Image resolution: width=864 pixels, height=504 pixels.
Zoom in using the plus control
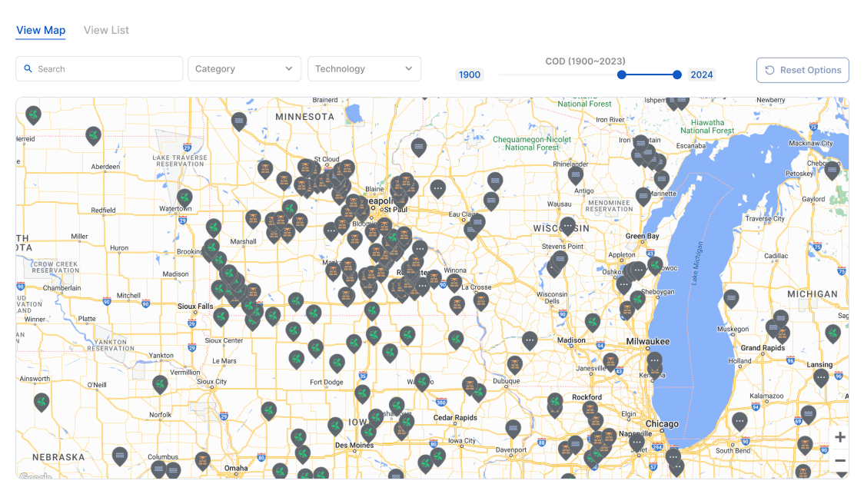[x=840, y=436]
